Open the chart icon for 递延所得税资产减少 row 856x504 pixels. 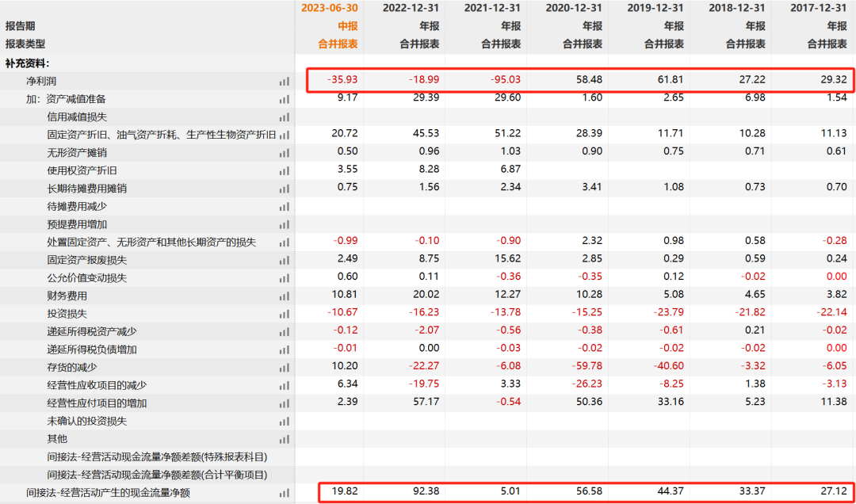coord(284,332)
